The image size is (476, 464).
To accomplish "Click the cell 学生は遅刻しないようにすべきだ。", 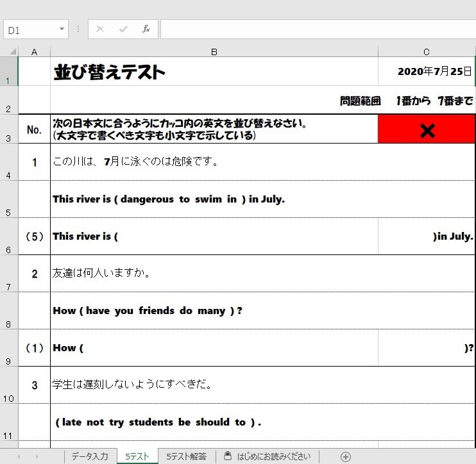I will (x=262, y=385).
